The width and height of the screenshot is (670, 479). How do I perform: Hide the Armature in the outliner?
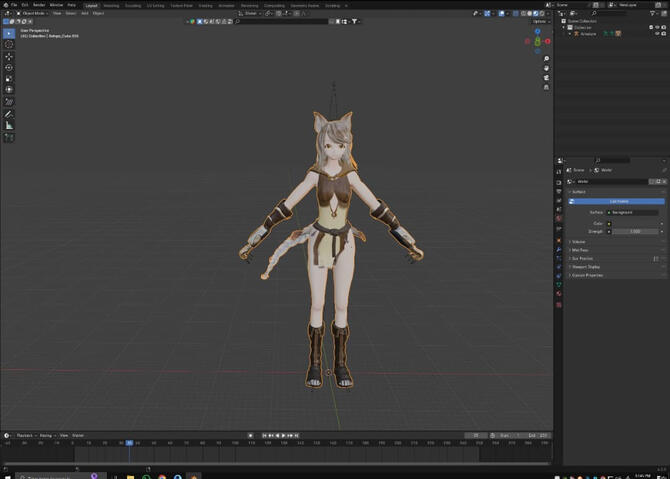point(658,34)
